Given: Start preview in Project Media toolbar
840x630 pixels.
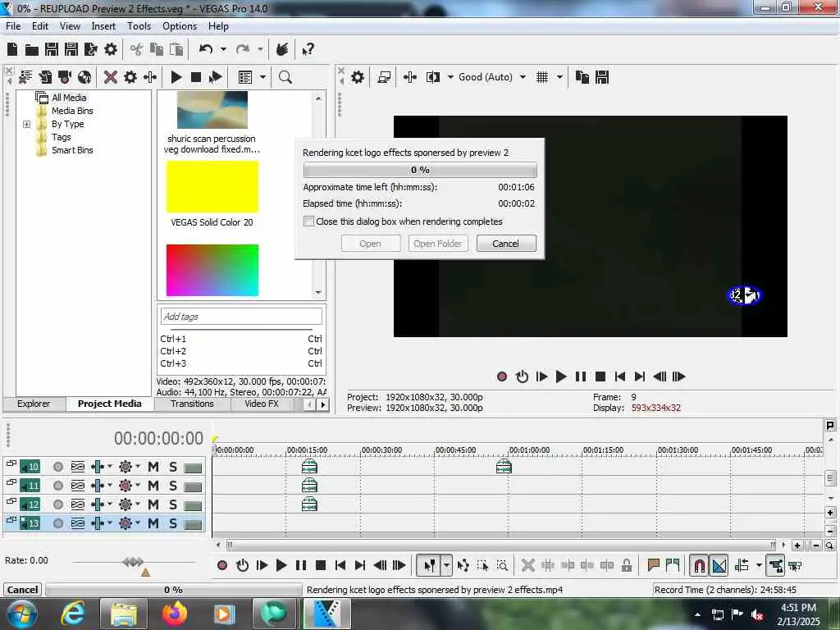Looking at the screenshot, I should click(x=176, y=77).
